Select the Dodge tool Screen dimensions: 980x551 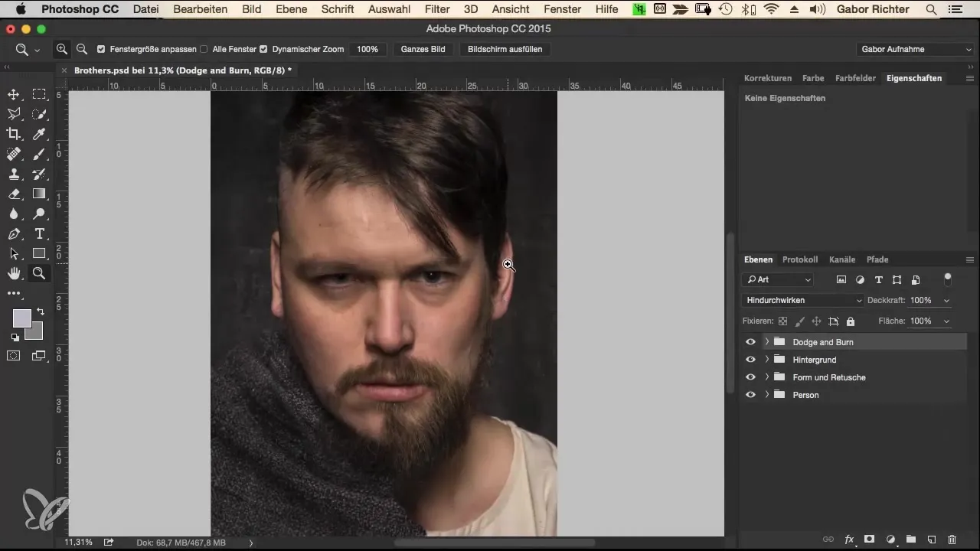point(40,214)
